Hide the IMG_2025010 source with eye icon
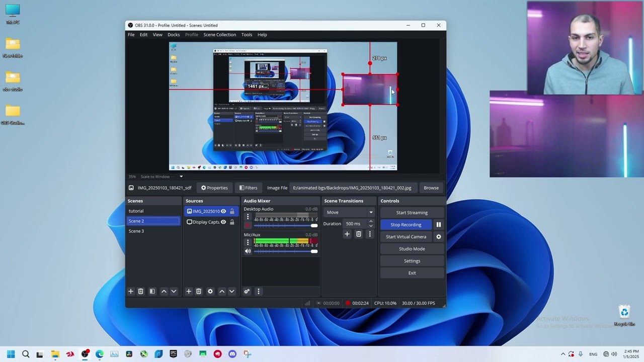Viewport: 644px width, 362px height. pyautogui.click(x=223, y=211)
